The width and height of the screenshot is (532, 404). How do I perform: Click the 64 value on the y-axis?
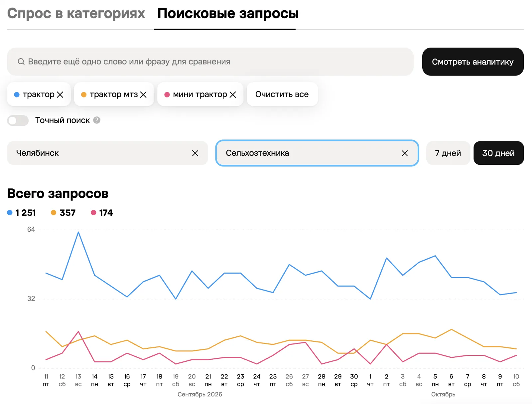[31, 229]
